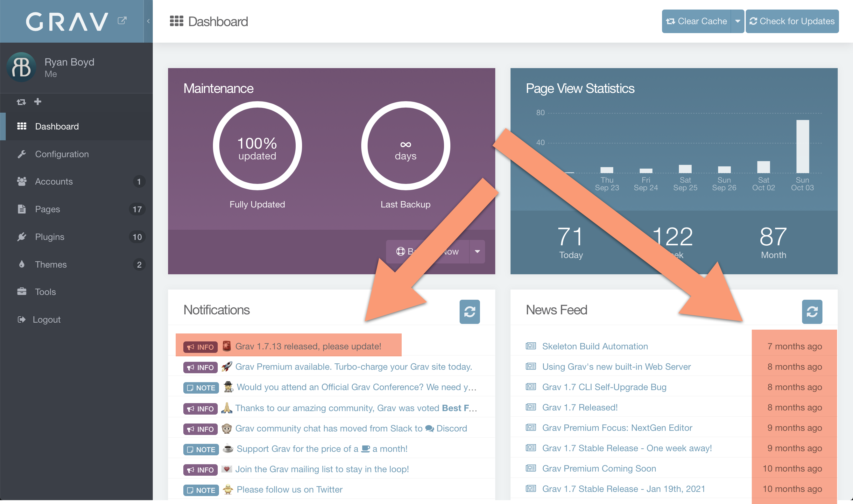Screen dimensions: 853x504
Task: Click the Clear Cache button
Action: pos(696,21)
